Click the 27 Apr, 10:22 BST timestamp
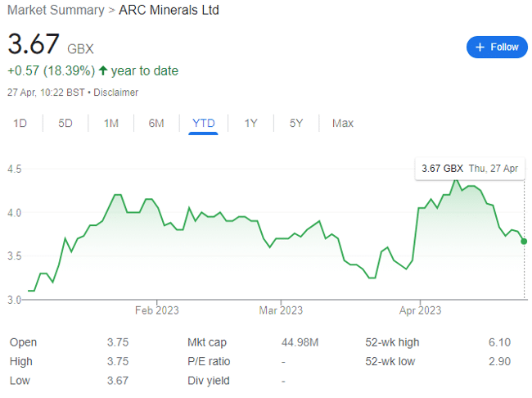The image size is (532, 398). coord(46,93)
